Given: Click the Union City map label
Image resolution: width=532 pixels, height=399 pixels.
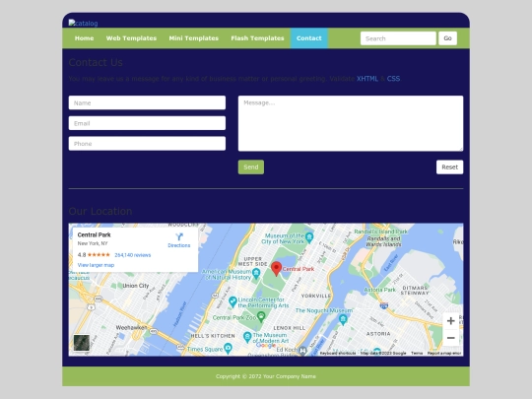Looking at the screenshot, I should tap(136, 286).
